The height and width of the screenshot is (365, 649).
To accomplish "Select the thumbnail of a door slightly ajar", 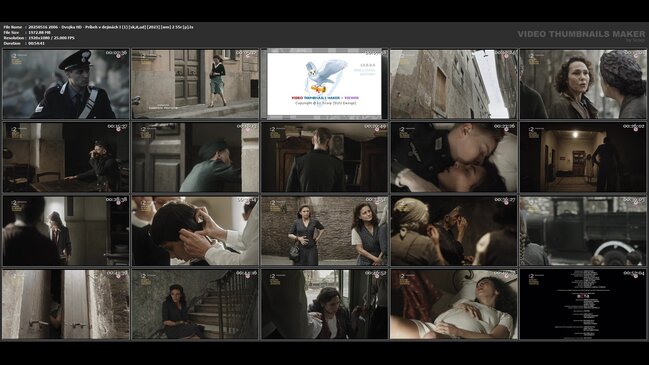I will click(x=66, y=305).
